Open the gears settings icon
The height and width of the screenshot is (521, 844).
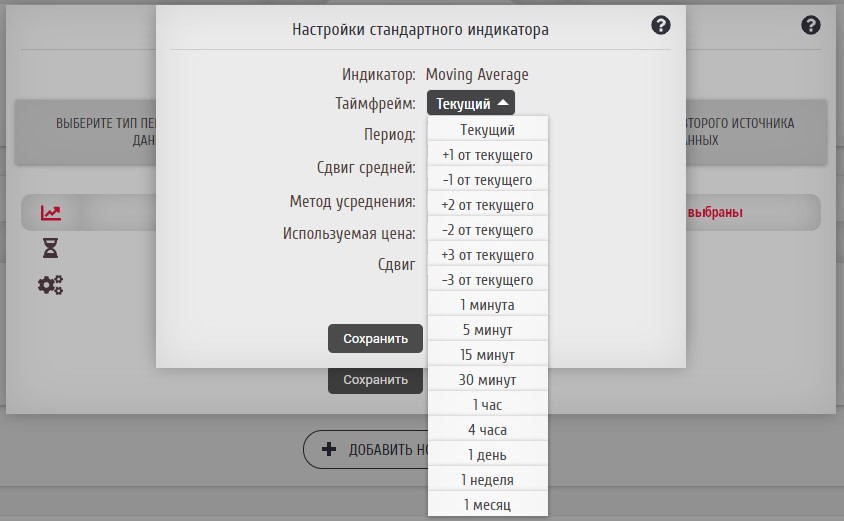coord(50,285)
